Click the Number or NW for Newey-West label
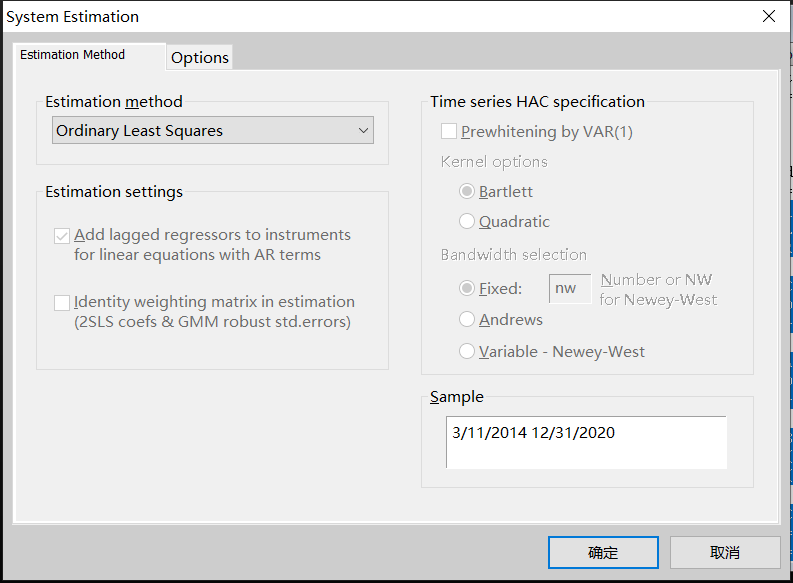 [658, 289]
